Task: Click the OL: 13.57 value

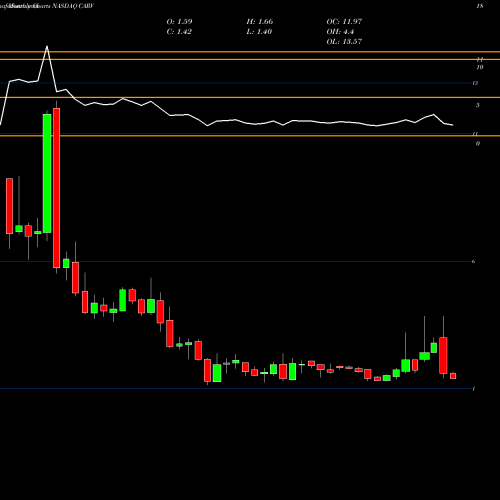Action: click(344, 41)
